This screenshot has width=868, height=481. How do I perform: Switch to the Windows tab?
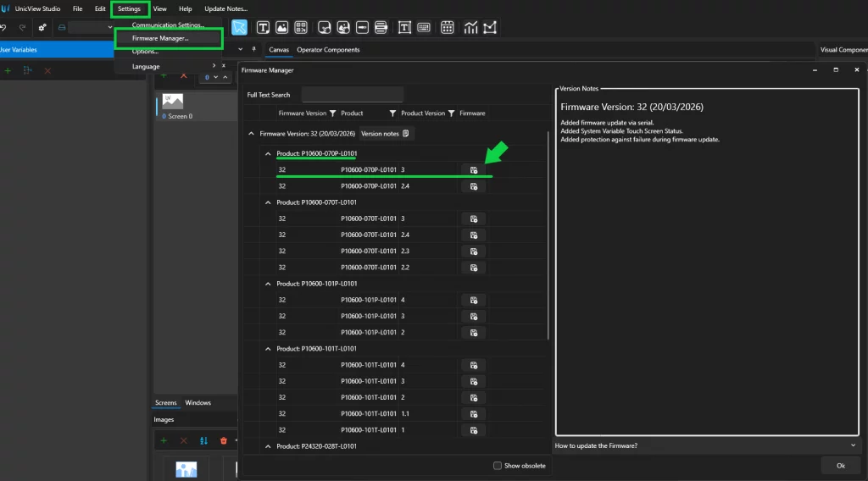pyautogui.click(x=198, y=402)
